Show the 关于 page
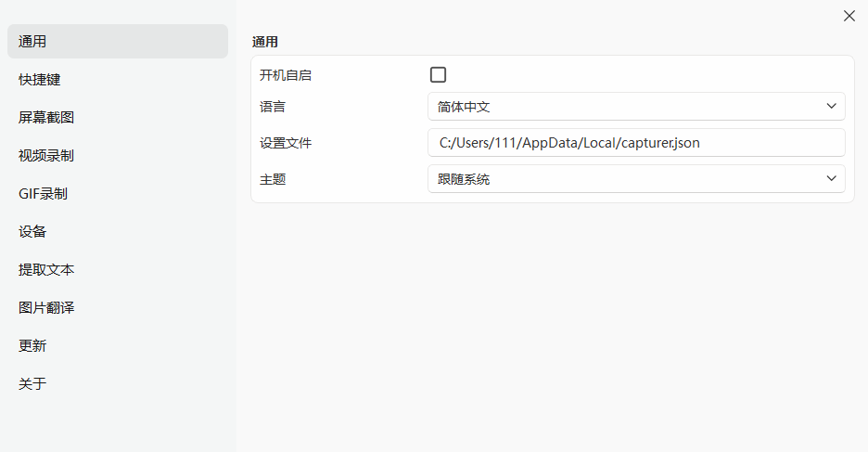This screenshot has width=868, height=452. pyautogui.click(x=32, y=384)
